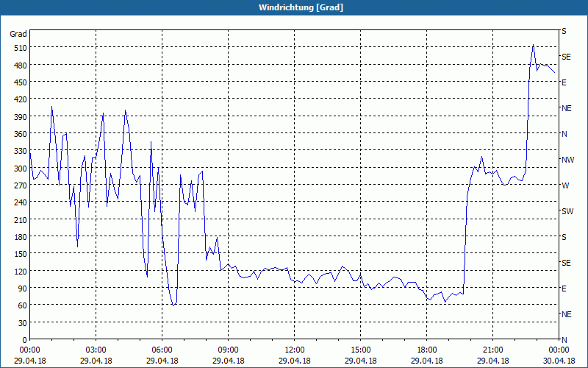Click the 29.04.18 date under 18:00
Screen dimensions: 588x368
(427, 361)
